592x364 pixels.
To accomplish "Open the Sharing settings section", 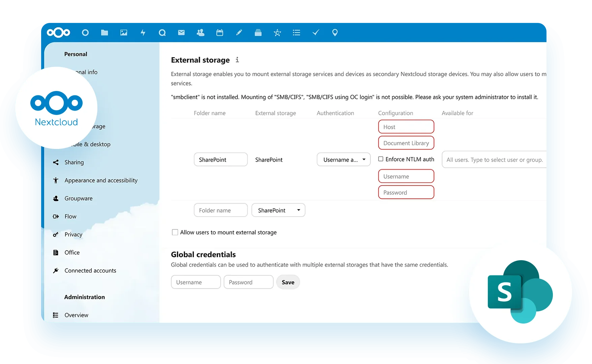I will coord(74,162).
